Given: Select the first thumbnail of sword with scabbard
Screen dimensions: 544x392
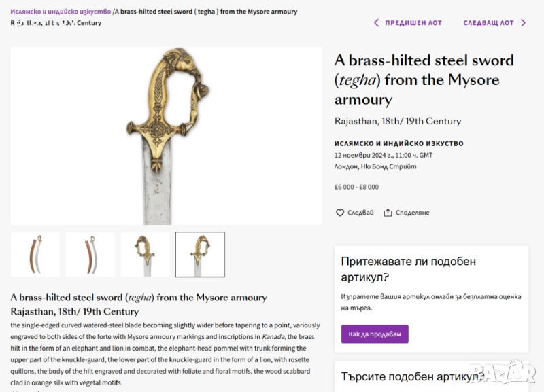Looking at the screenshot, I should 35,255.
